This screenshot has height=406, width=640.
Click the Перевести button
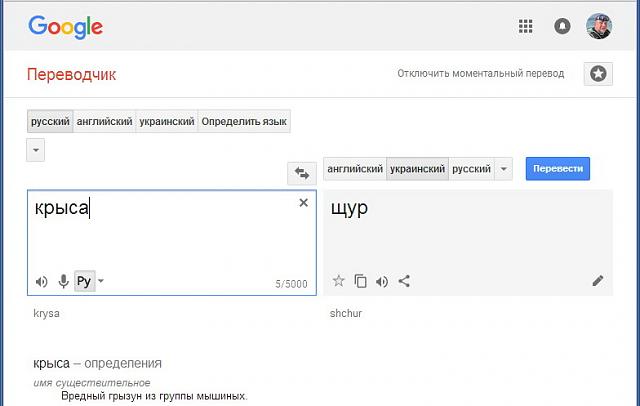(558, 169)
